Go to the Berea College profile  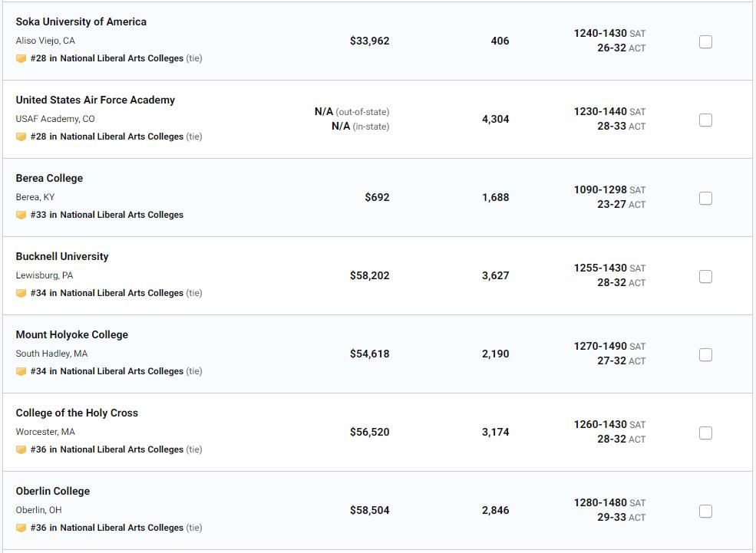click(49, 178)
